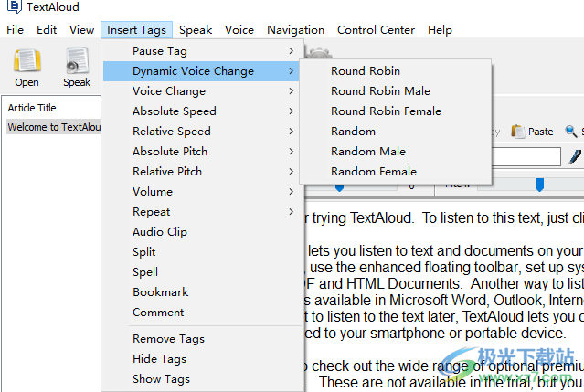Select Round Robin voice option
The image size is (584, 392).
tap(396, 71)
